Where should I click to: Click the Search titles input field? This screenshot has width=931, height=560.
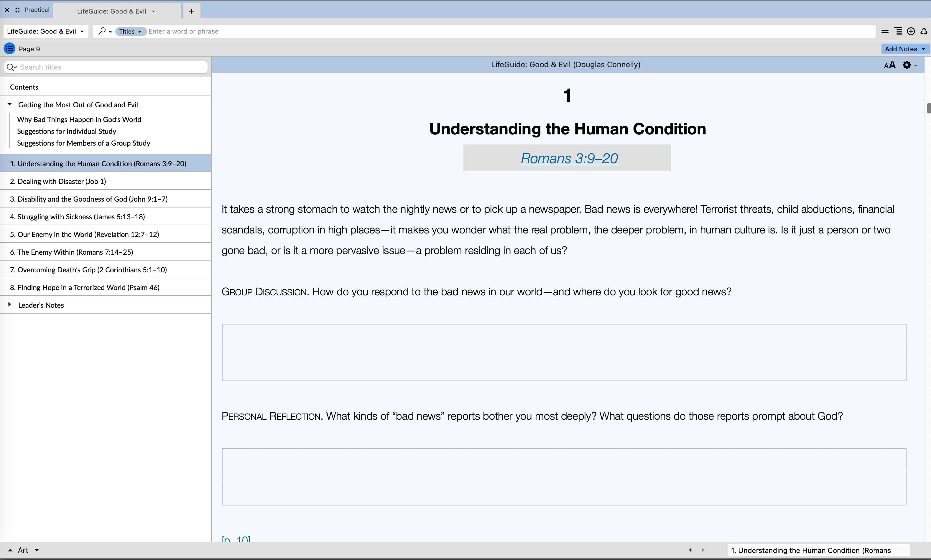(x=111, y=67)
